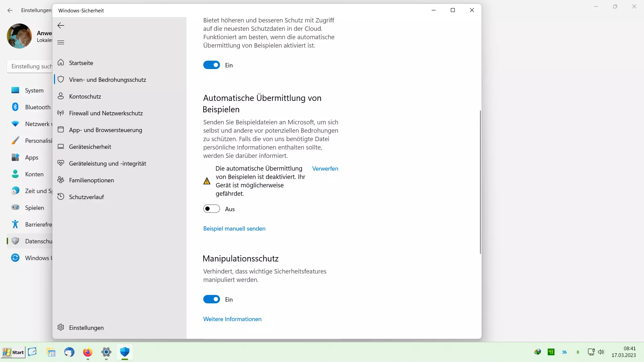This screenshot has width=644, height=362.
Task: Click the window icon for App- und Browsersteuerung
Action: (61, 130)
